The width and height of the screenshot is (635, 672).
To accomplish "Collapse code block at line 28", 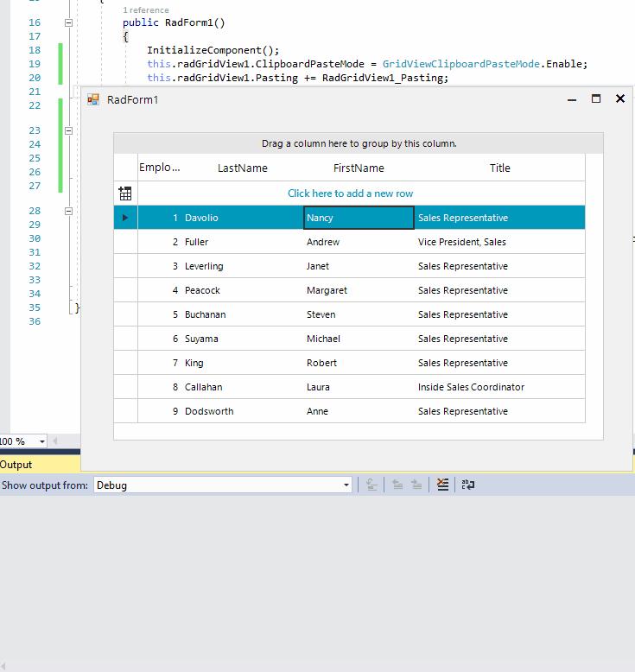I will [68, 211].
